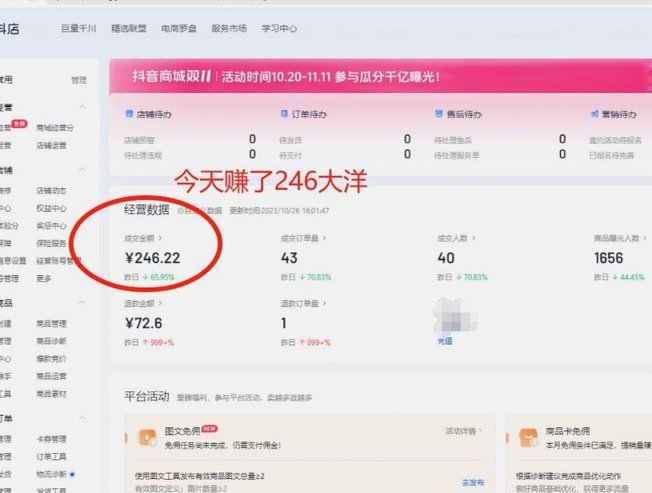
Task: Open 店铺动态 in the sidebar
Action: (x=51, y=190)
